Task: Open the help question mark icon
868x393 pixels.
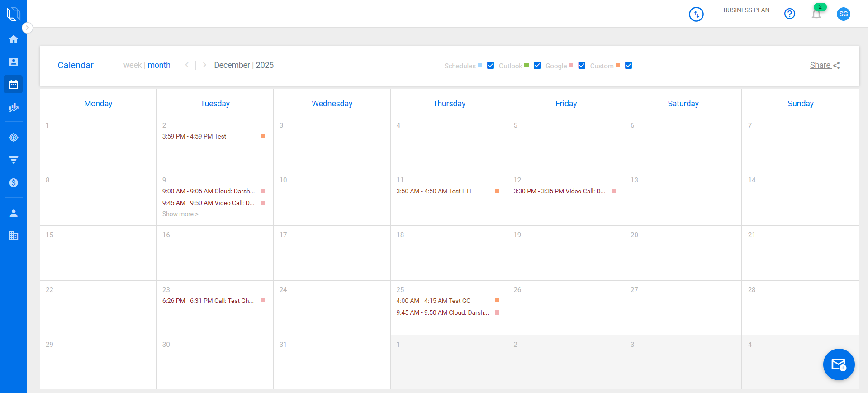Action: (789, 14)
